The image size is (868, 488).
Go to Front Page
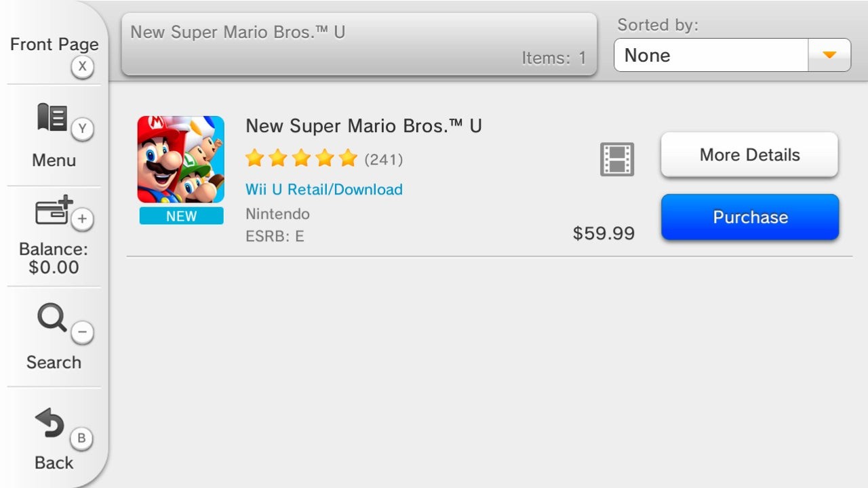tap(54, 45)
